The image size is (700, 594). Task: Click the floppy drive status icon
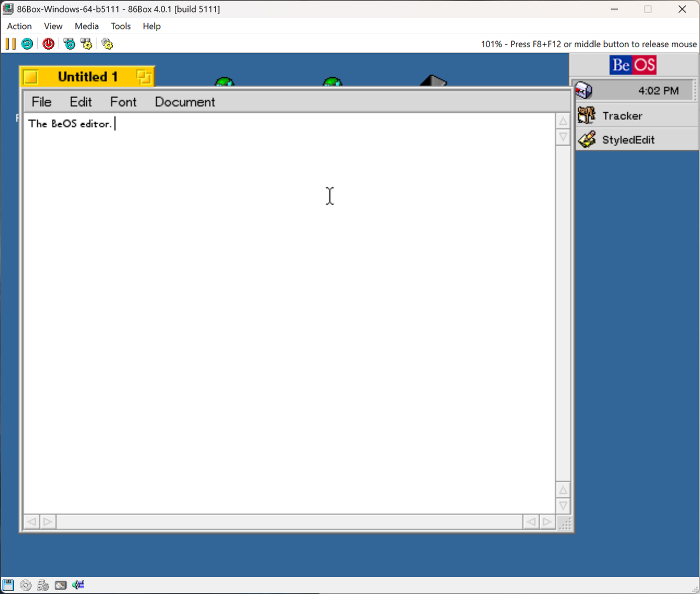click(7, 584)
